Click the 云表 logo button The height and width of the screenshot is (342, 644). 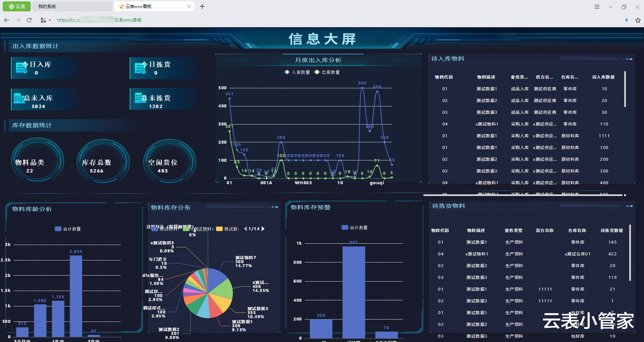coord(17,6)
